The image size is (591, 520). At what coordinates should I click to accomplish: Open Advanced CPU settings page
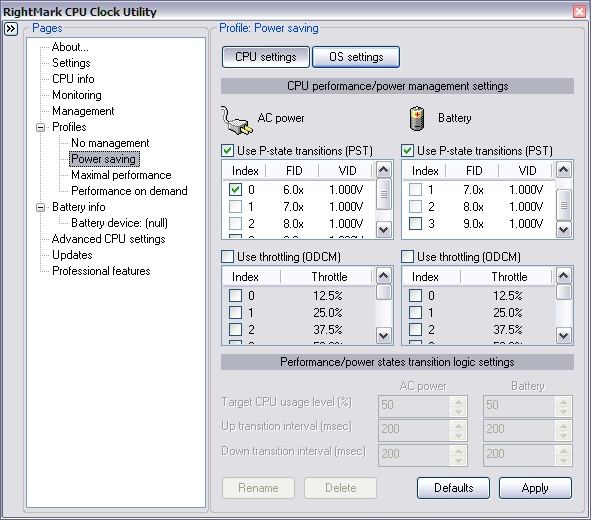click(x=109, y=239)
